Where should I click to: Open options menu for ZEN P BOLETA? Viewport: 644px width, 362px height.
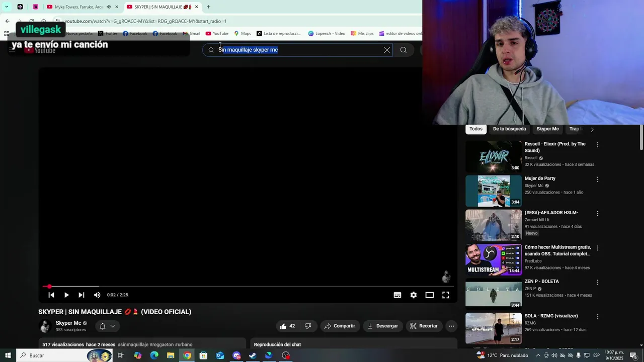(598, 283)
